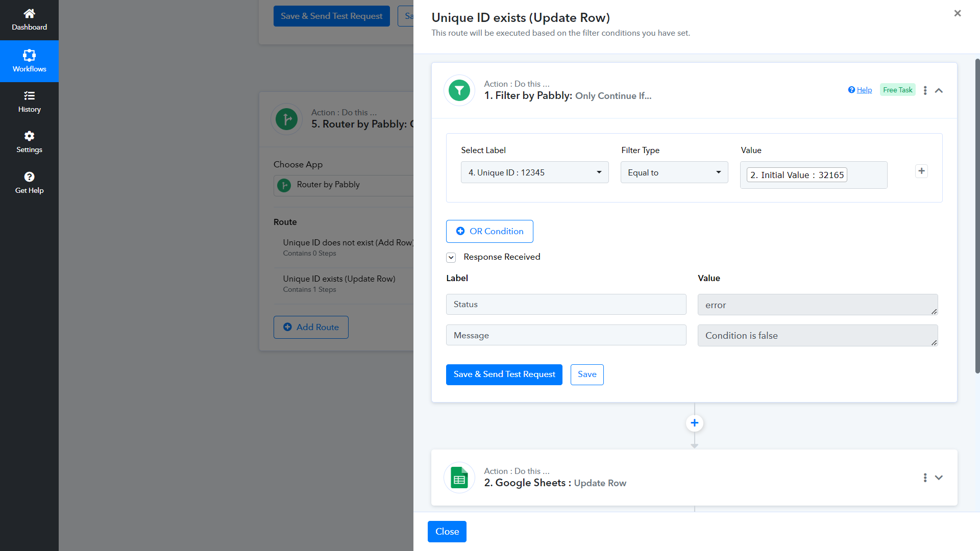This screenshot has height=551, width=980.
Task: Click background Save & Send Test Request button
Action: coord(332,16)
